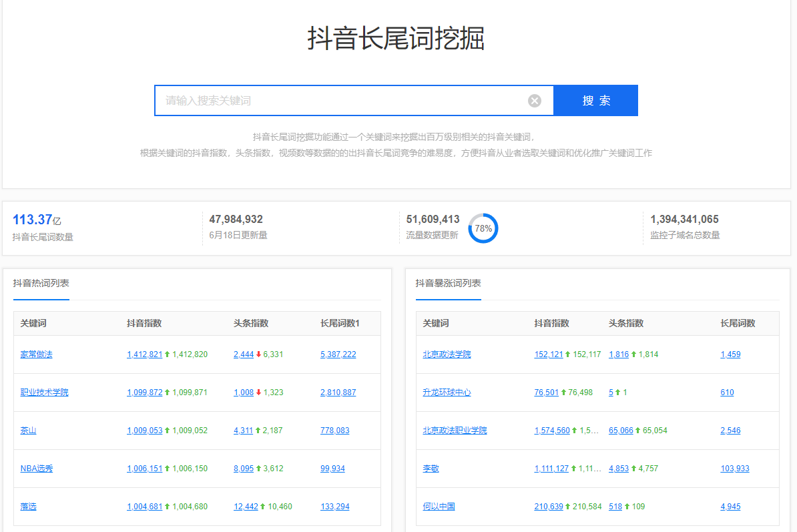Click Douyin index 1,099,872 link

click(x=144, y=392)
